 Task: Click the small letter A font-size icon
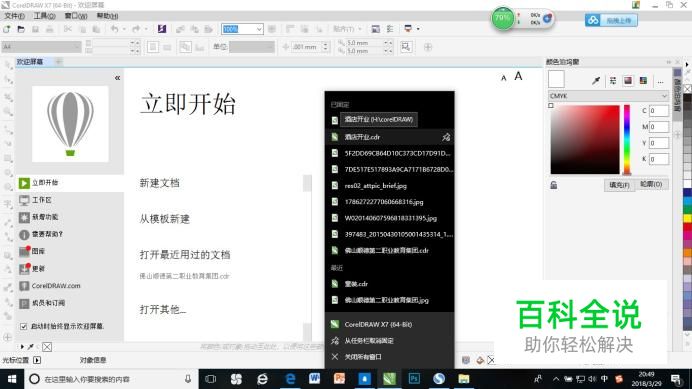(504, 78)
